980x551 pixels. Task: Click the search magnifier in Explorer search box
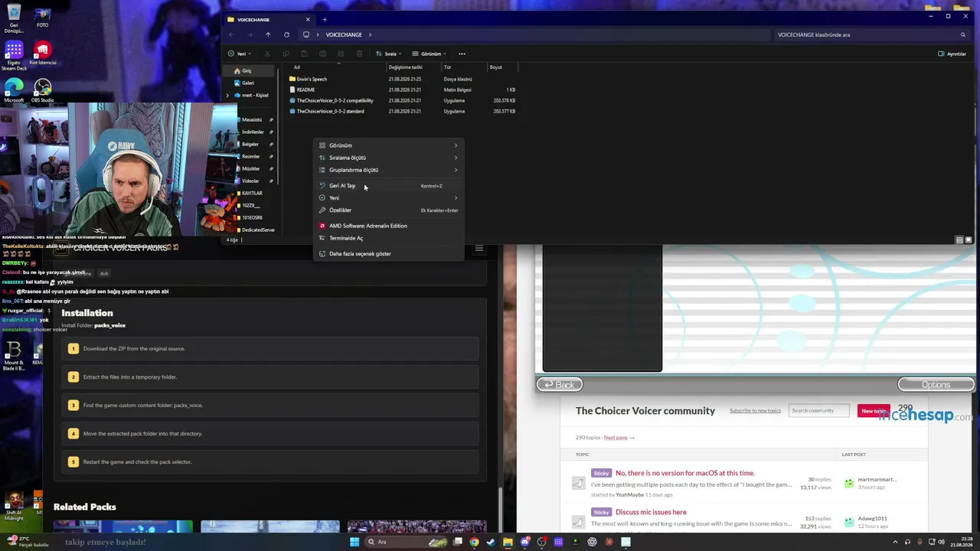(x=963, y=34)
